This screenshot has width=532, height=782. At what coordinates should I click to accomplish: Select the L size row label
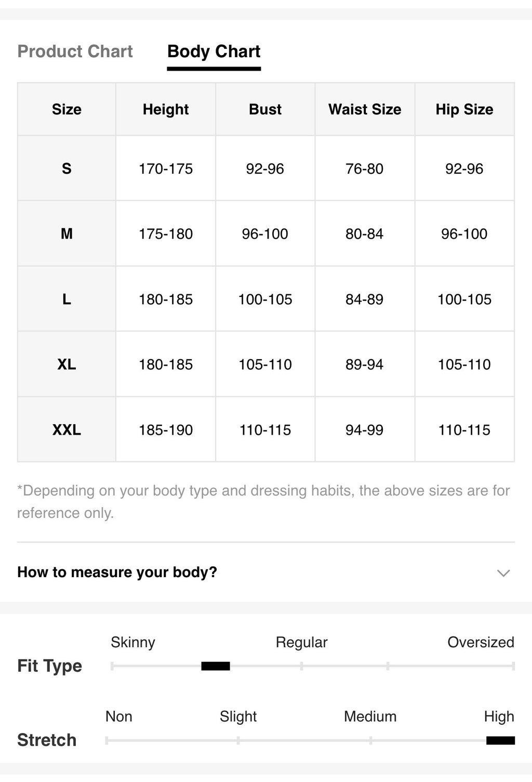point(66,299)
